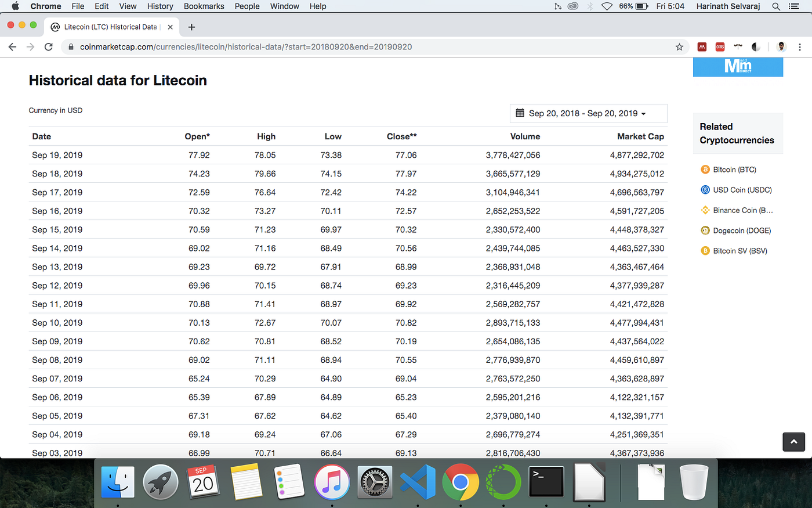The width and height of the screenshot is (812, 508).
Task: Open the Bookmarks menu
Action: [204, 6]
